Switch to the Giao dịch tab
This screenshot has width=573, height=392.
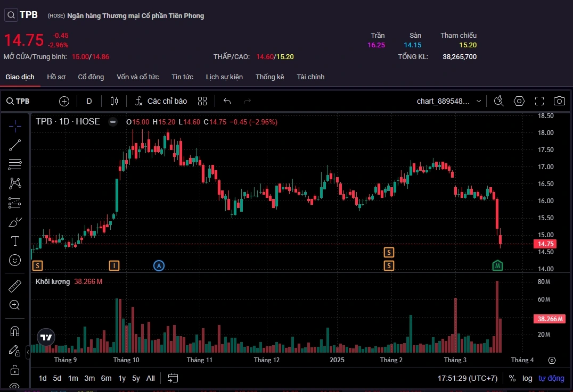coord(20,77)
